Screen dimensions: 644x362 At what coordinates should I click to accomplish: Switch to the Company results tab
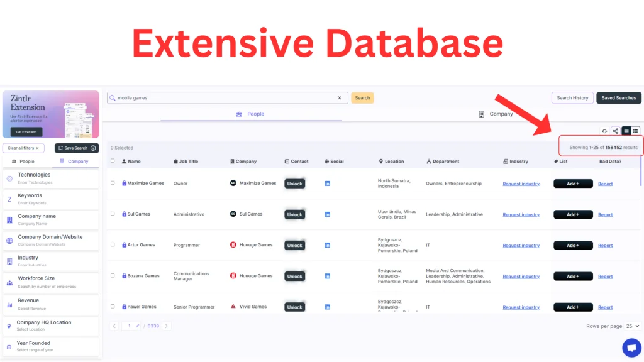(x=496, y=114)
